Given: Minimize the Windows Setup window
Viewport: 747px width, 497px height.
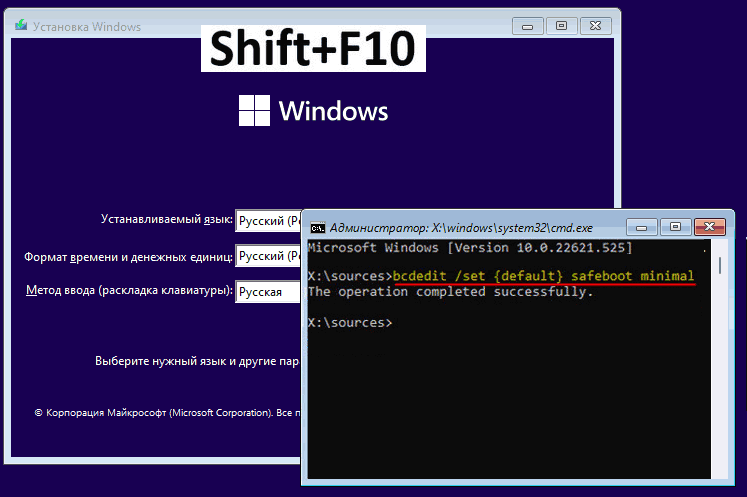Looking at the screenshot, I should pyautogui.click(x=527, y=26).
